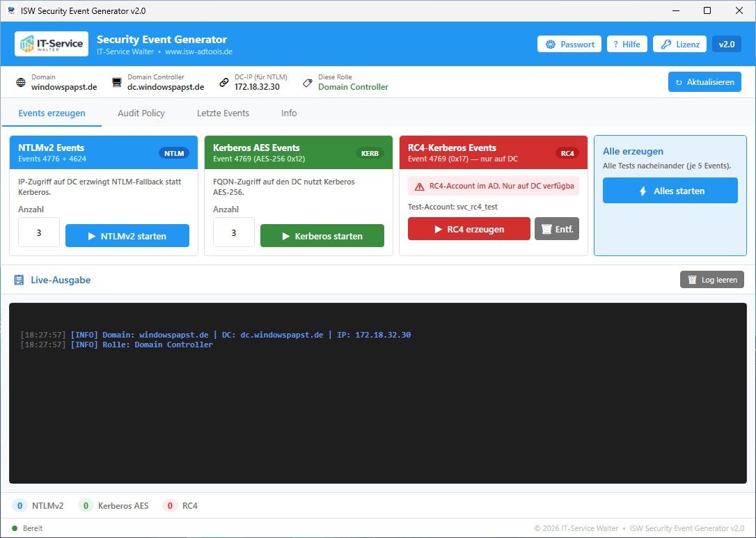Start Kerberos event generation
This screenshot has width=756, height=538.
[322, 236]
